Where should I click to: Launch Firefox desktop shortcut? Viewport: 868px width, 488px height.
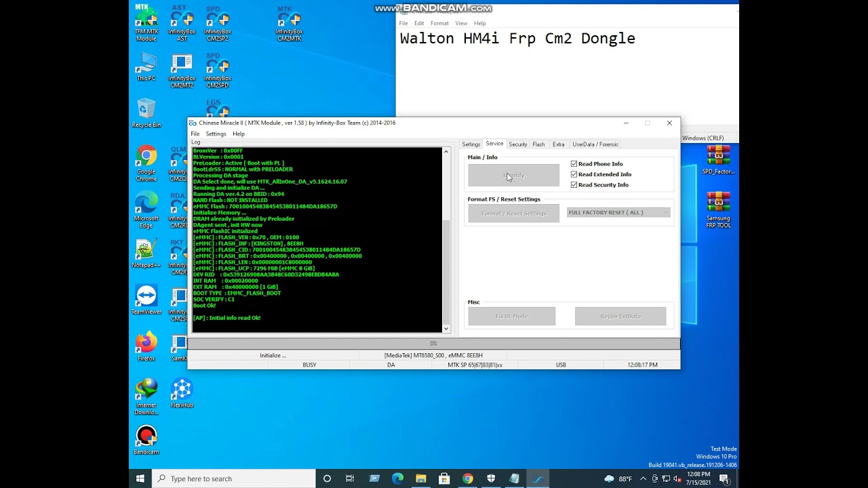146,346
